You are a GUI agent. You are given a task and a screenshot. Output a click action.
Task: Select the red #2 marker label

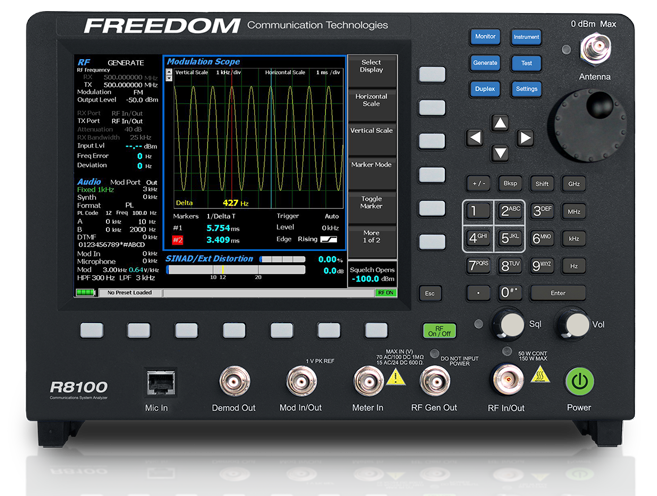(x=178, y=240)
